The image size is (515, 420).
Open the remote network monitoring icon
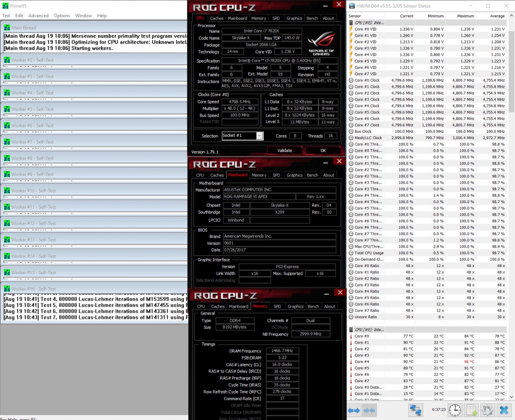pos(415,410)
